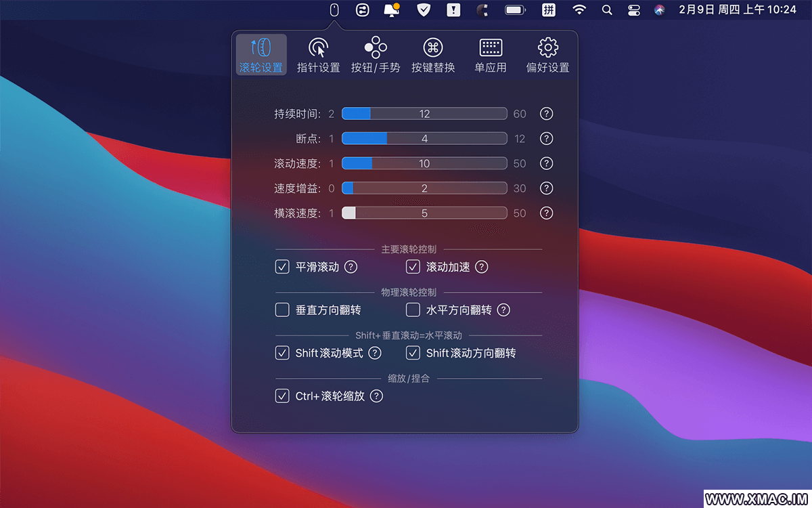Click the mouse icon in menu bar
This screenshot has width=812, height=508.
click(x=334, y=9)
